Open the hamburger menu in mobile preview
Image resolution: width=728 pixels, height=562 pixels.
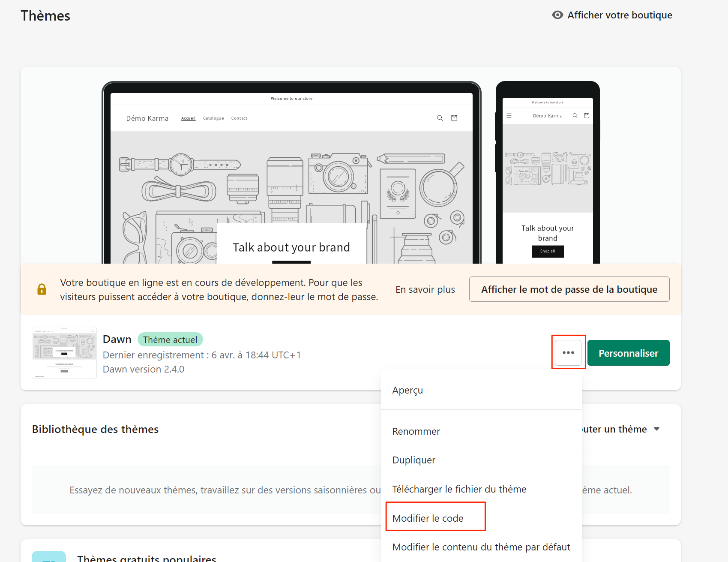click(509, 116)
